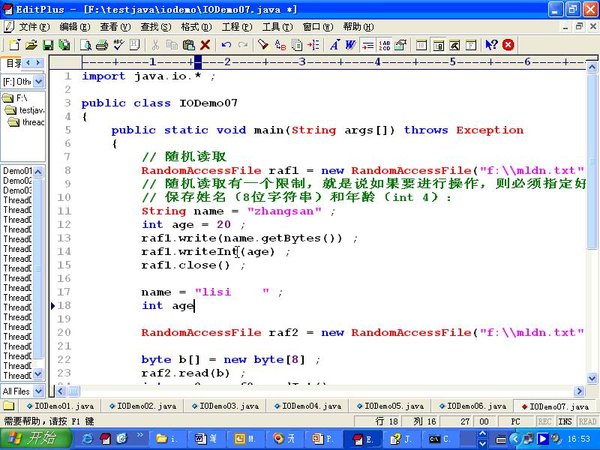Expand the [F:] drive dropdown
The height and width of the screenshot is (450, 600).
click(x=39, y=82)
